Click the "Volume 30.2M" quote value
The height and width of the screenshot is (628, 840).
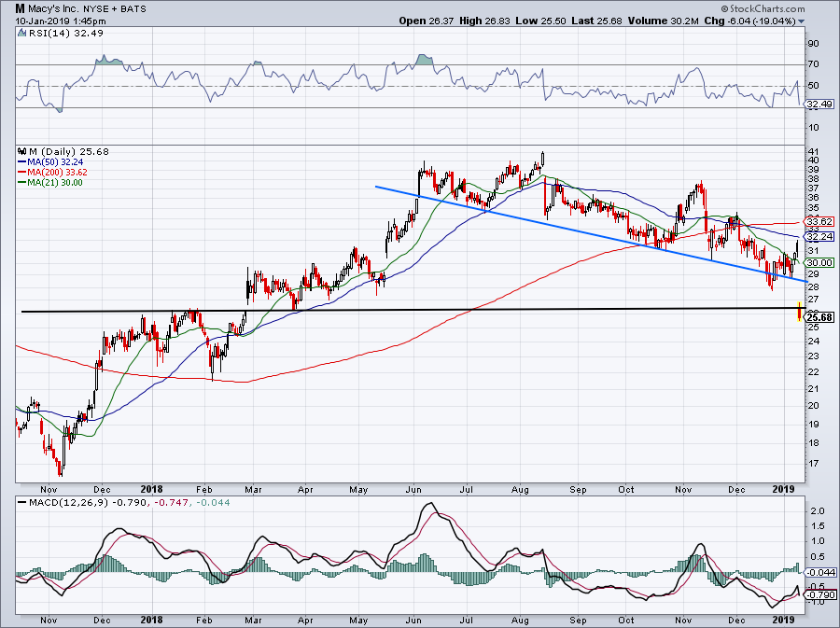664,21
